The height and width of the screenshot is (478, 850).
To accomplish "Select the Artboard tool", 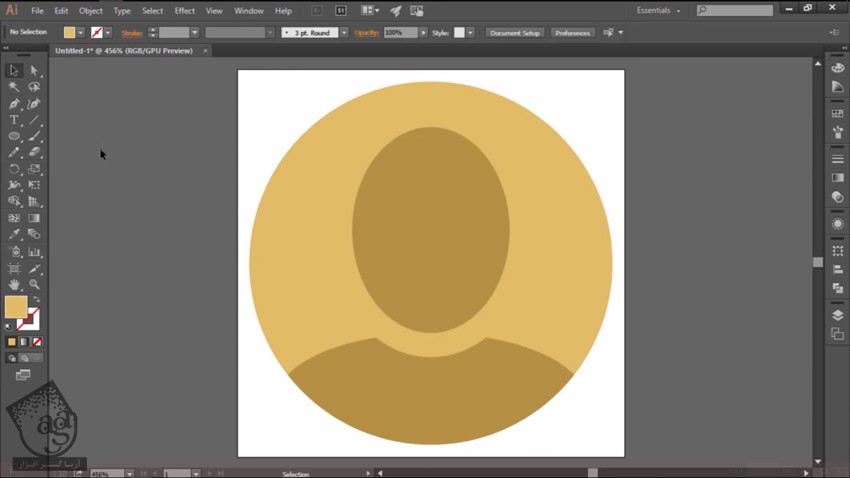I will [x=14, y=268].
